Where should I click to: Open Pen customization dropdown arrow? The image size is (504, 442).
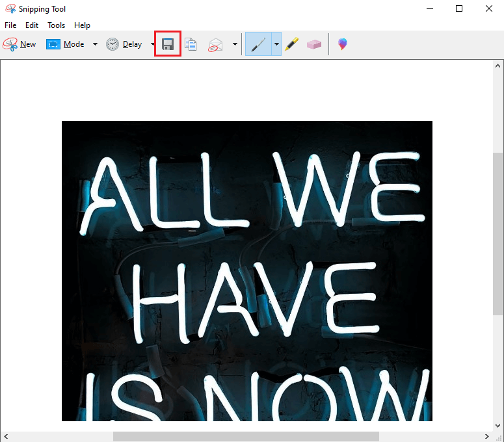276,44
